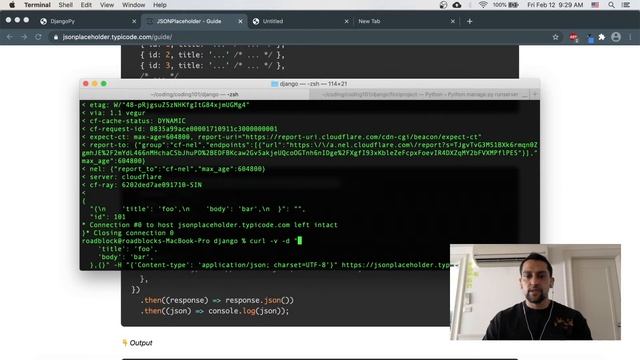Open the US flag input source menu
Screen dimensions: 640x360
595,5
